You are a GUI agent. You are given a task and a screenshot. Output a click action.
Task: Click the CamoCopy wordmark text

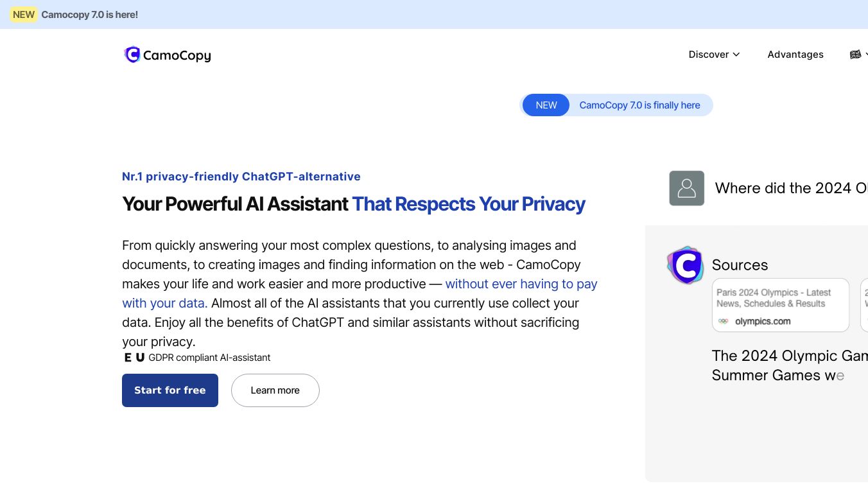click(x=177, y=56)
